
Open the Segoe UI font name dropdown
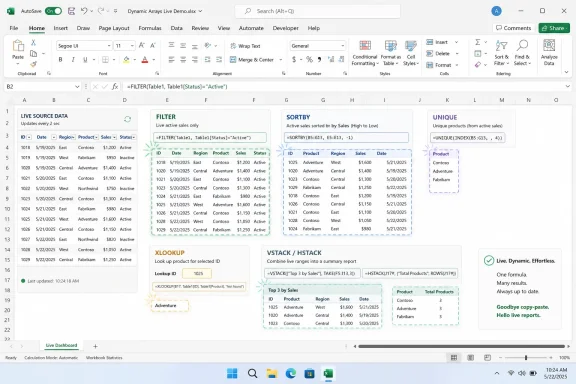coord(109,46)
